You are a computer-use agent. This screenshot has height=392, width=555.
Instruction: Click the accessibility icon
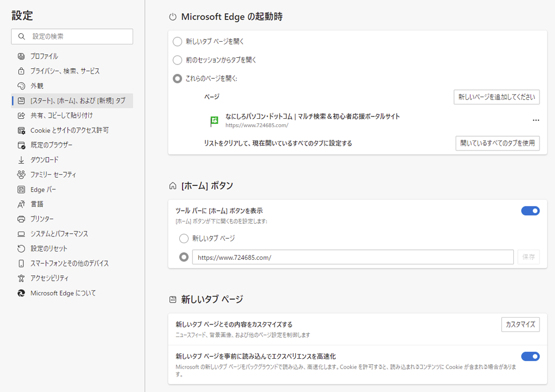21,278
